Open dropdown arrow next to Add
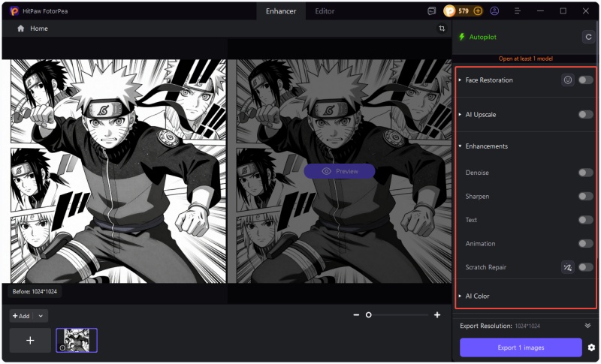601x364 pixels. point(41,316)
